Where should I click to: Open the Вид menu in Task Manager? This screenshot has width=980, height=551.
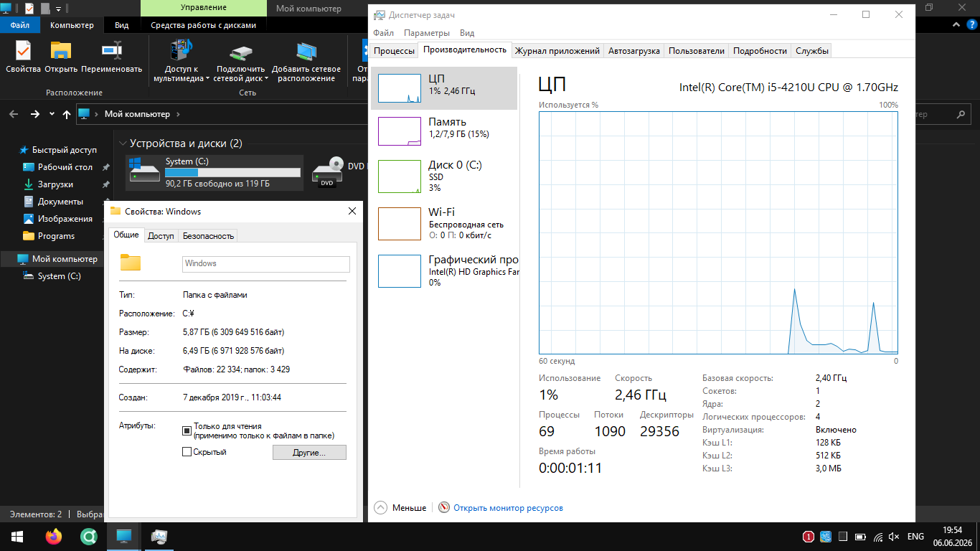(467, 33)
